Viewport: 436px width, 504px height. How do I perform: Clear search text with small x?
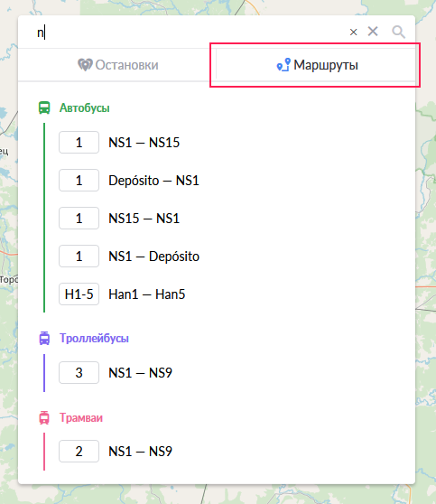pyautogui.click(x=354, y=33)
